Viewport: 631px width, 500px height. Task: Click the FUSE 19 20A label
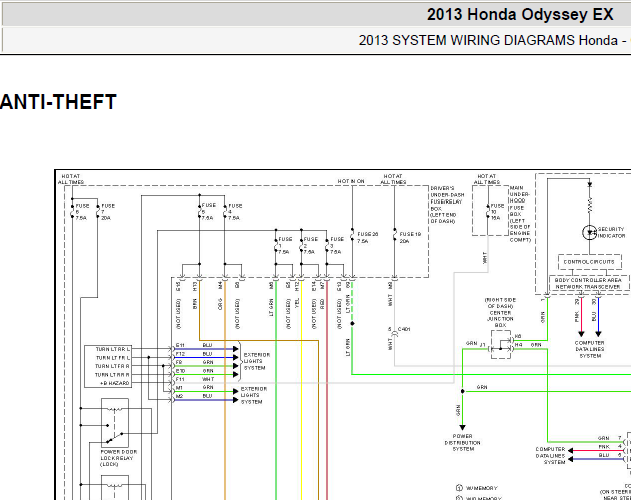410,238
